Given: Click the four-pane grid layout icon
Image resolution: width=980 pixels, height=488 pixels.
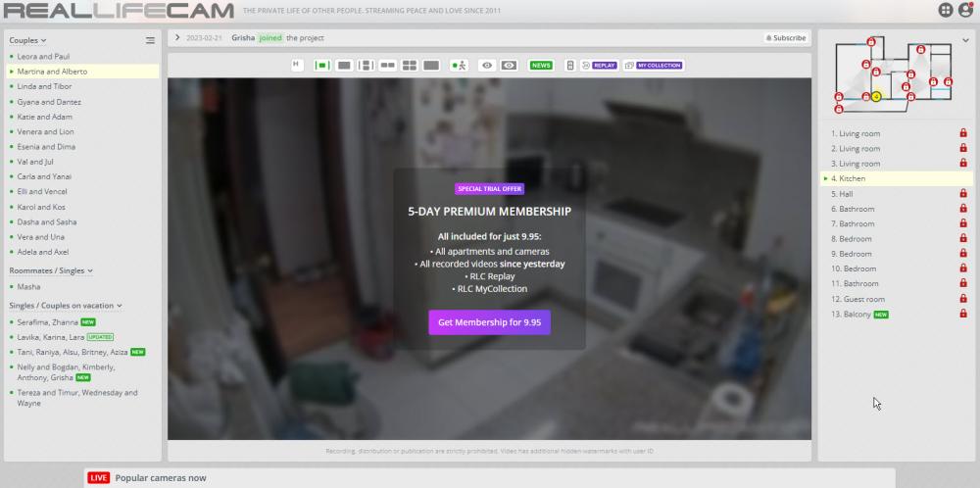Looking at the screenshot, I should point(410,66).
